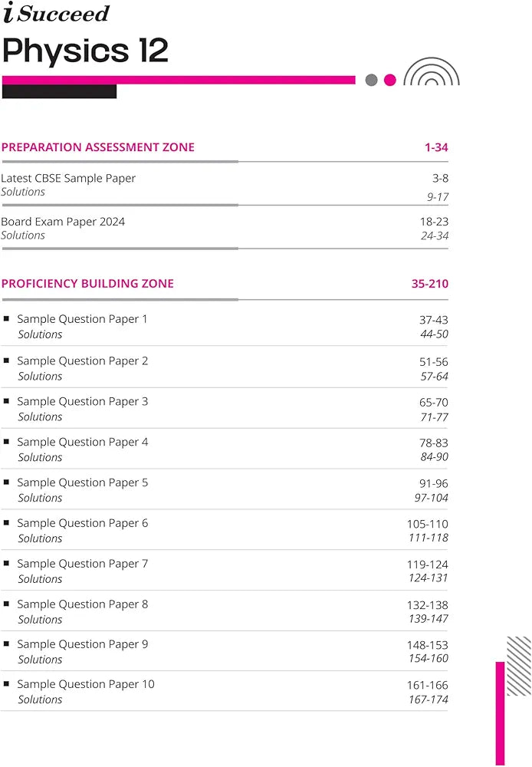Click the pink horizontal bar under title
532x767 pixels.
pyautogui.click(x=179, y=80)
